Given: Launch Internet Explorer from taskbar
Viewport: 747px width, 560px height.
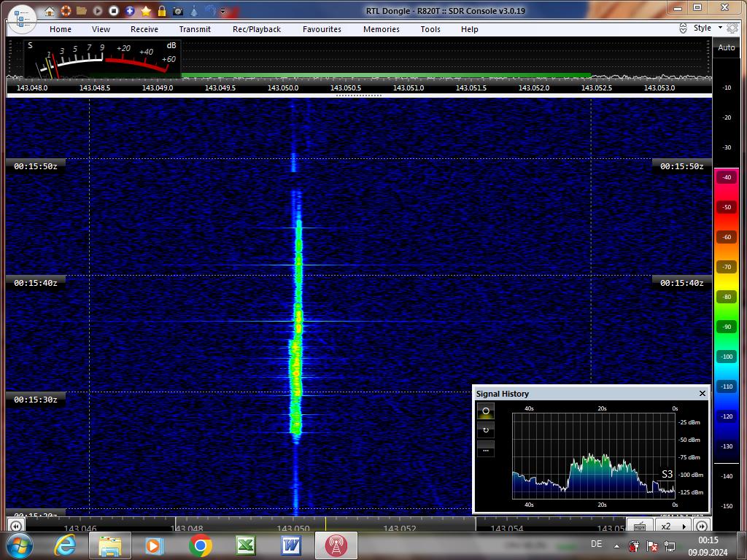Looking at the screenshot, I should 65,545.
